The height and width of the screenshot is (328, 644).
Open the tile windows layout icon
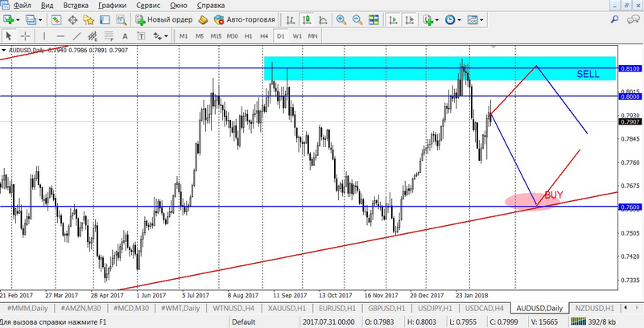click(375, 19)
